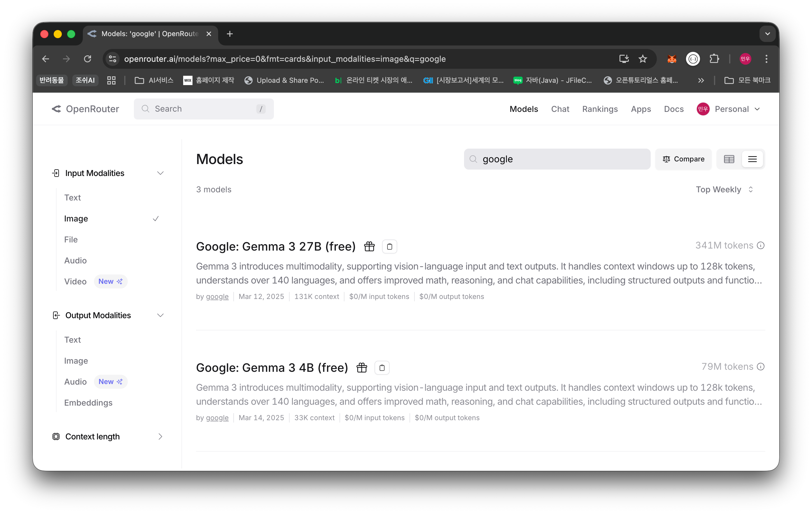Open the AI서비스 bookmark folder

click(154, 80)
